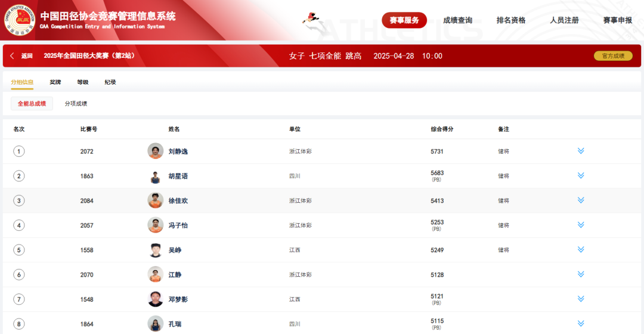Open 刘静逸's avatar photo

coord(155,151)
